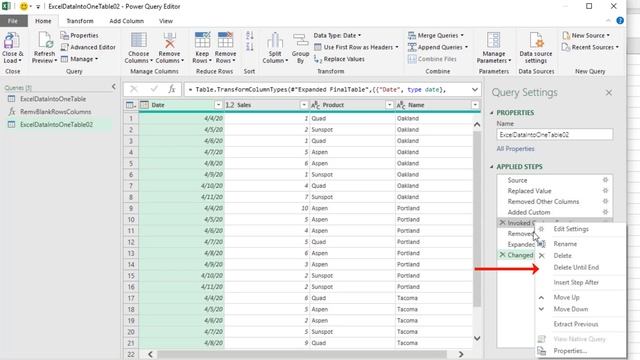
Task: Open gear settings for Source step
Action: (605, 180)
